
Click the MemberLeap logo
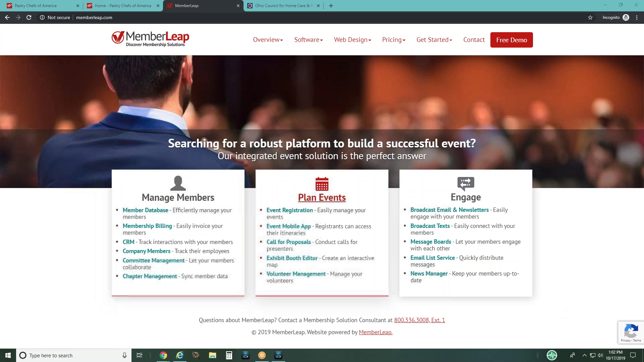[150, 39]
